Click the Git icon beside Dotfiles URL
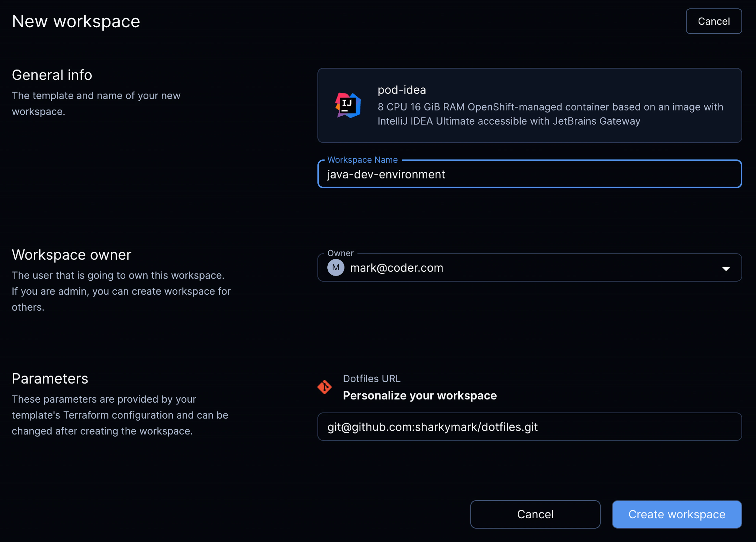This screenshot has width=756, height=542. click(324, 387)
